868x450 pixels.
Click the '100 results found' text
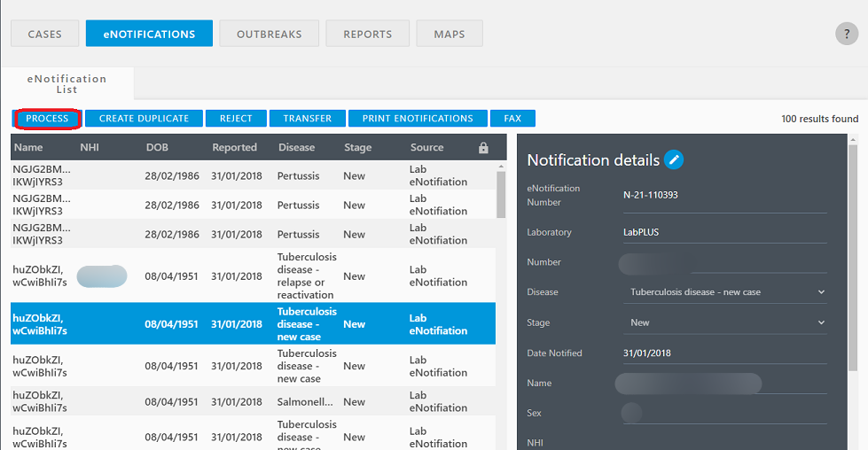(819, 119)
